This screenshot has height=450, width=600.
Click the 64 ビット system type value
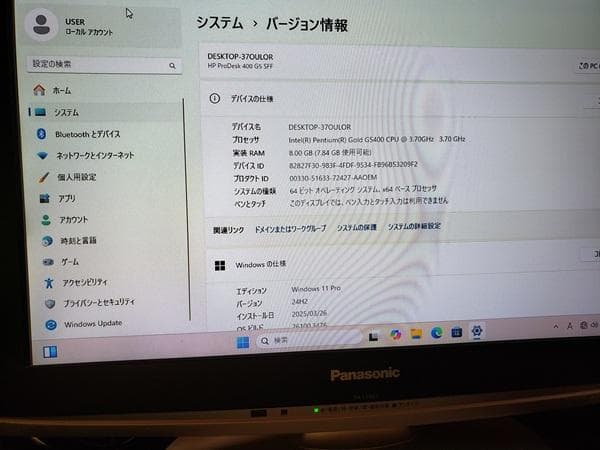tap(363, 189)
